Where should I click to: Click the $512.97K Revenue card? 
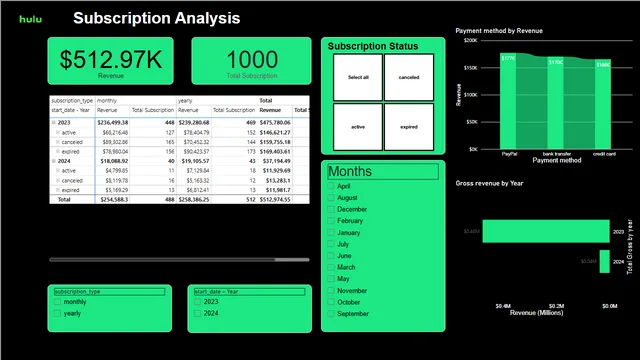111,61
